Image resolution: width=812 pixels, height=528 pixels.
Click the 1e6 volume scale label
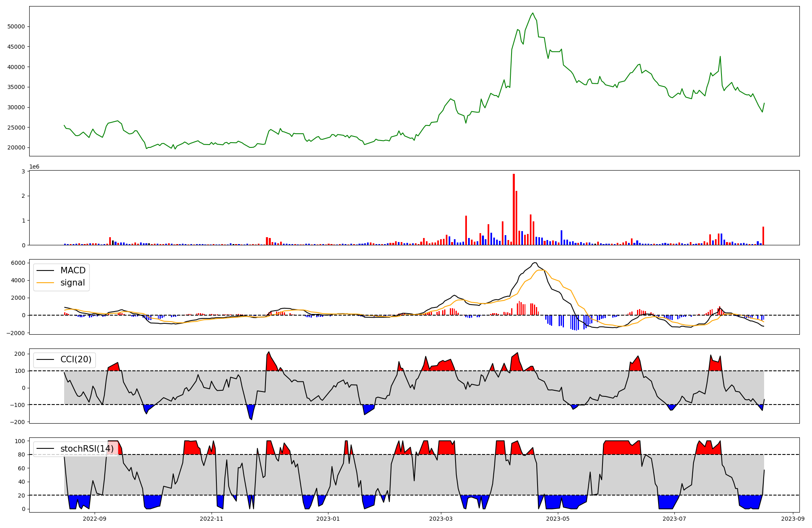pyautogui.click(x=34, y=167)
